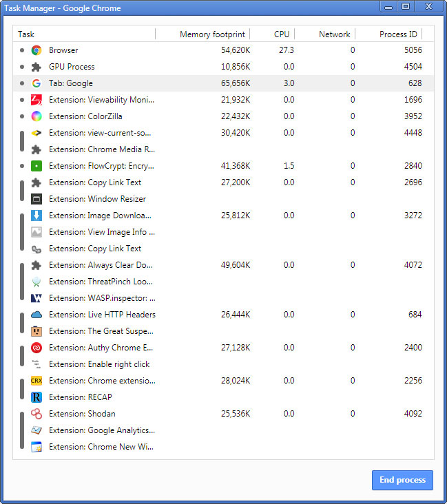Click the Window Resizer black square icon
The height and width of the screenshot is (504, 447).
pos(37,199)
